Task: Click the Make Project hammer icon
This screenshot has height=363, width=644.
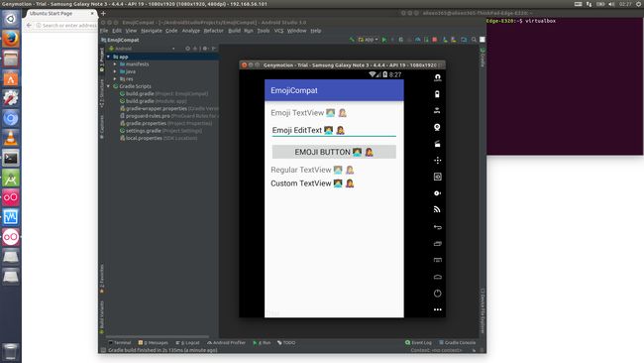Action: (x=352, y=40)
